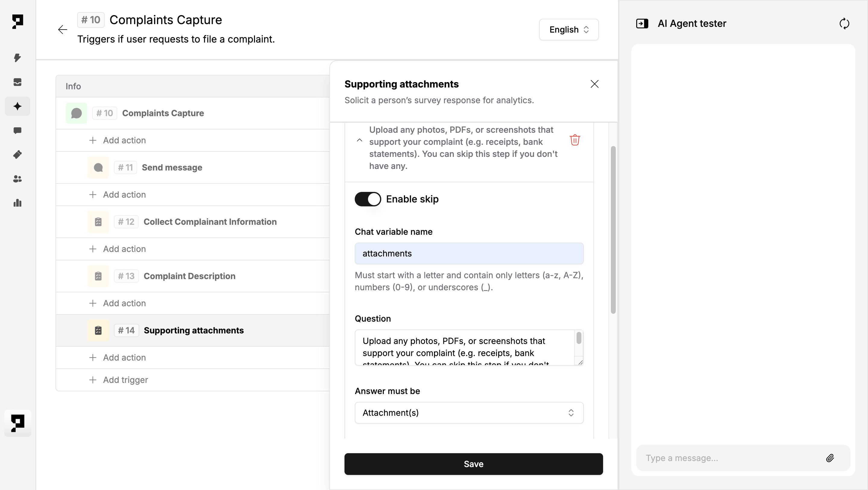868x490 pixels.
Task: Open the English language dropdown
Action: 568,30
